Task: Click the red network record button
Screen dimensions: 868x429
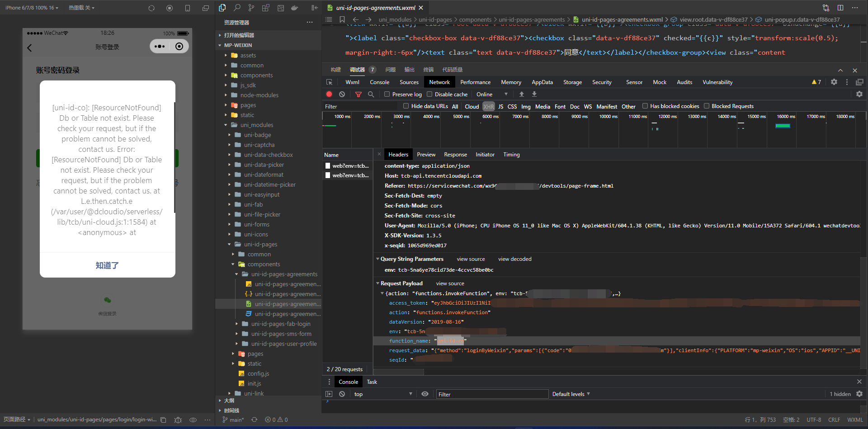Action: click(329, 94)
